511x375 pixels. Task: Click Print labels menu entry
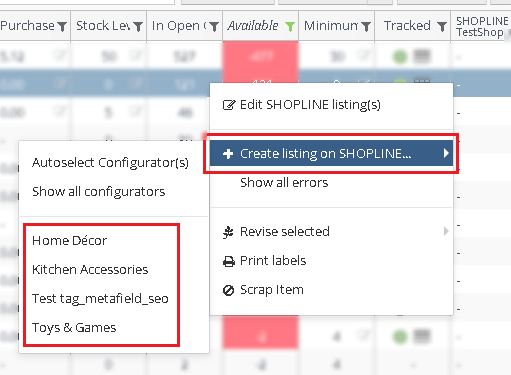tap(331, 261)
